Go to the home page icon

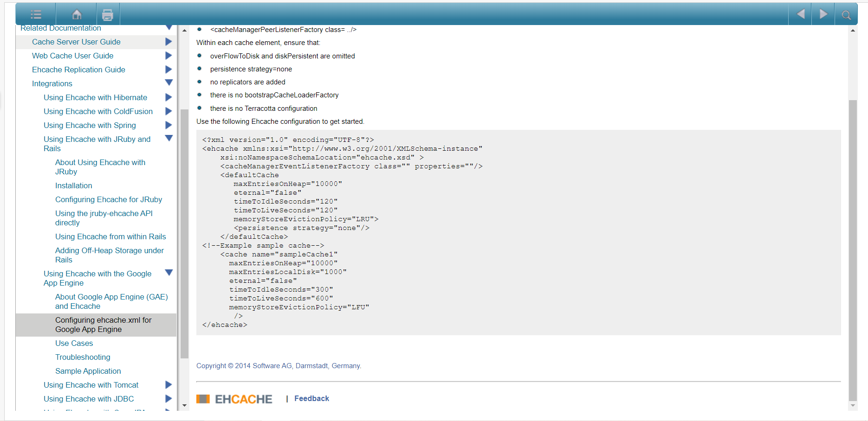coord(77,14)
